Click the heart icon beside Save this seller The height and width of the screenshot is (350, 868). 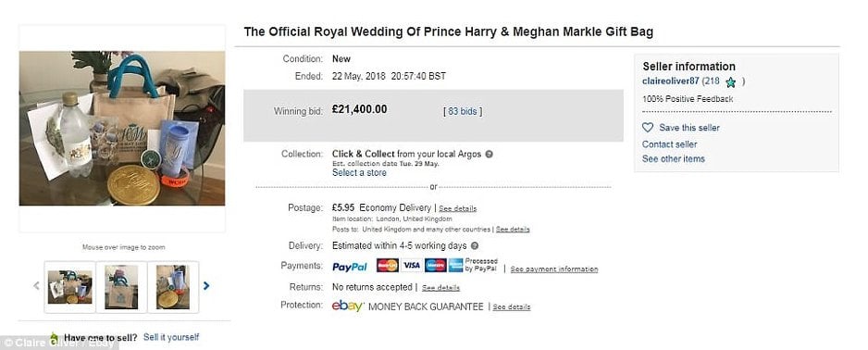click(648, 128)
